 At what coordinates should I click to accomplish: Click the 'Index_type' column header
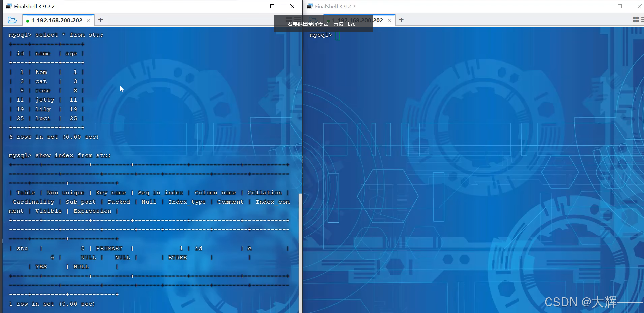[187, 202]
